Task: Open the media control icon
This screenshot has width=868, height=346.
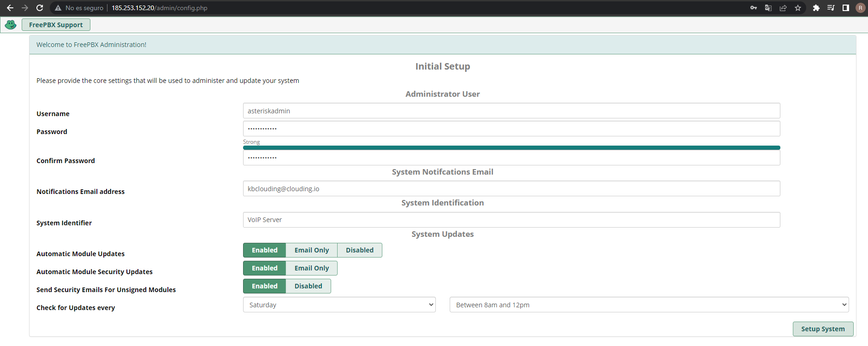Action: (831, 8)
